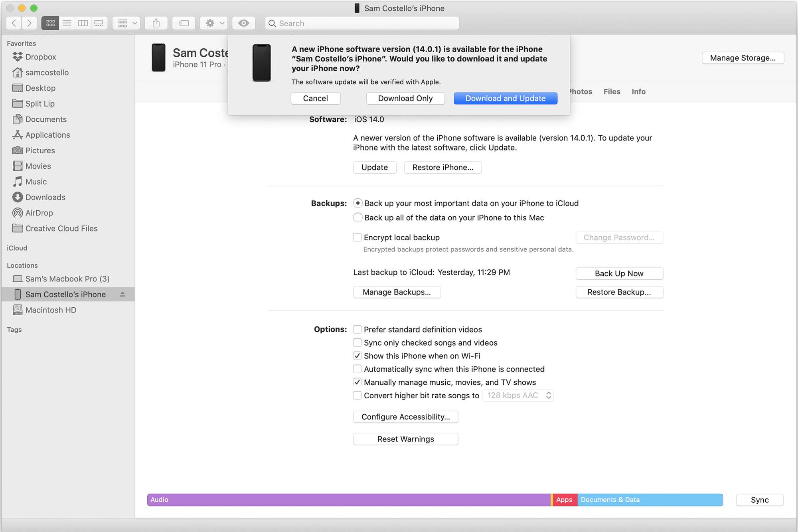798x532 pixels.
Task: Select Sam Costello's iPhone in sidebar
Action: point(68,295)
